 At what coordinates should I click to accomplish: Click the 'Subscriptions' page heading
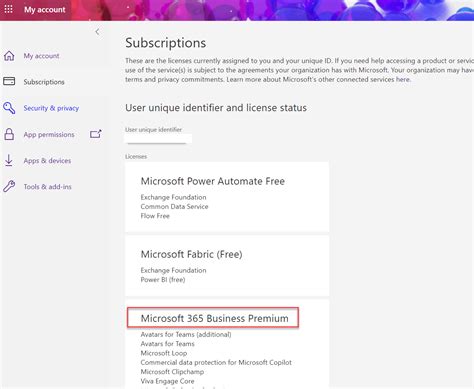point(166,43)
